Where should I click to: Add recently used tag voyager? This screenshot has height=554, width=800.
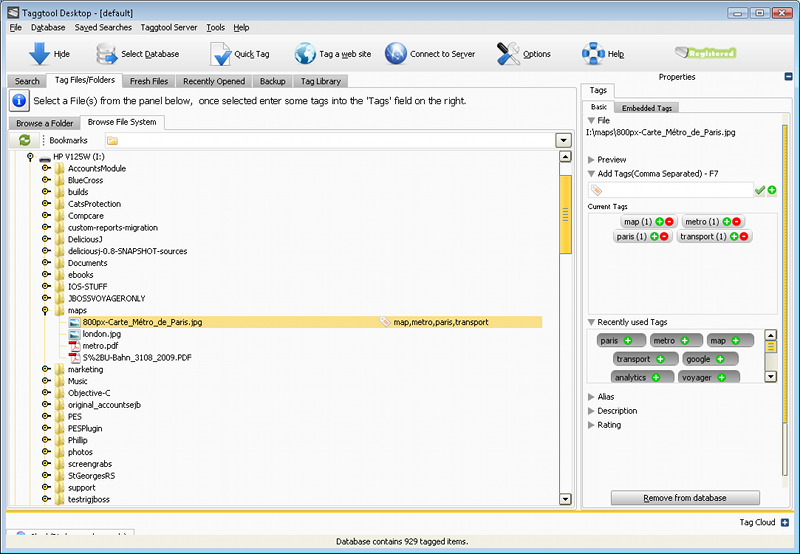(721, 377)
